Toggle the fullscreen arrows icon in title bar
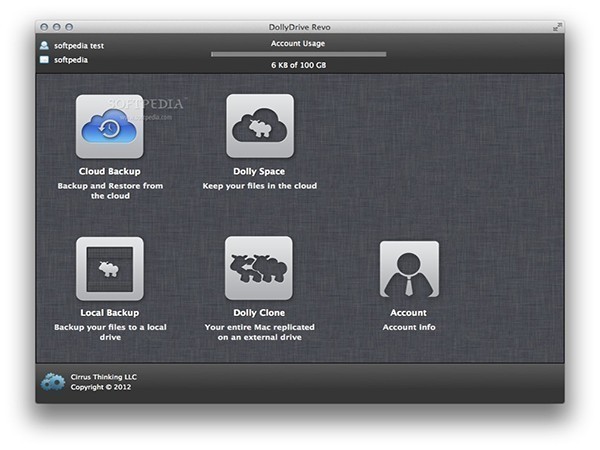 click(557, 27)
